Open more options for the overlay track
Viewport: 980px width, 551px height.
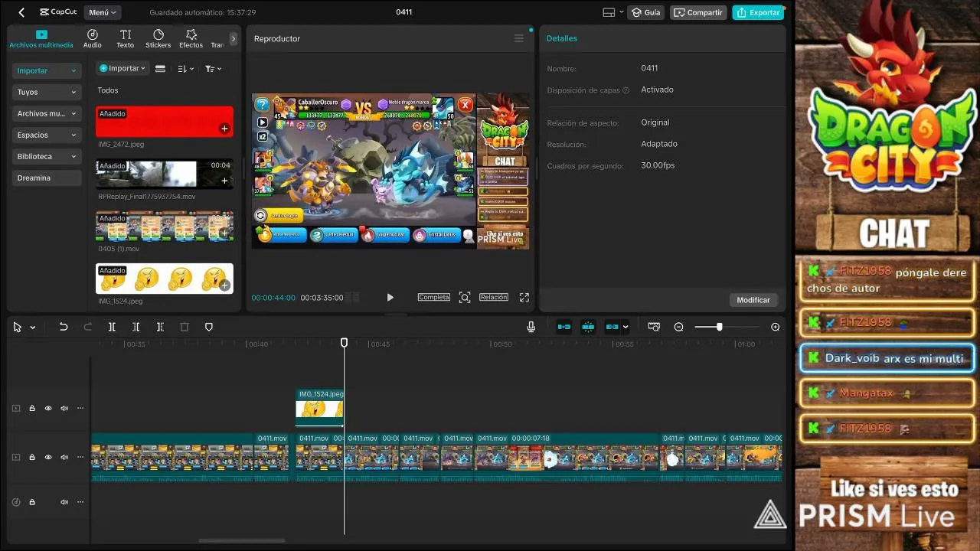click(x=80, y=408)
